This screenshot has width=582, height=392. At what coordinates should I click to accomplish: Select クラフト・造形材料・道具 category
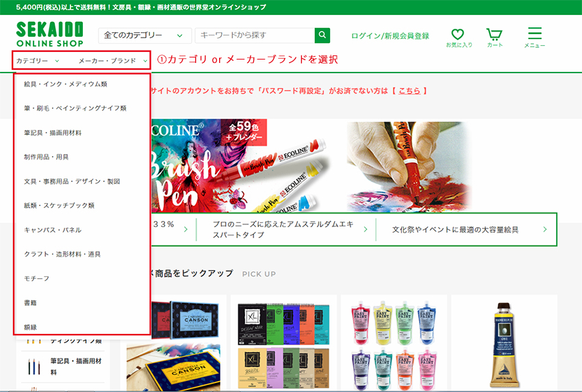point(62,254)
